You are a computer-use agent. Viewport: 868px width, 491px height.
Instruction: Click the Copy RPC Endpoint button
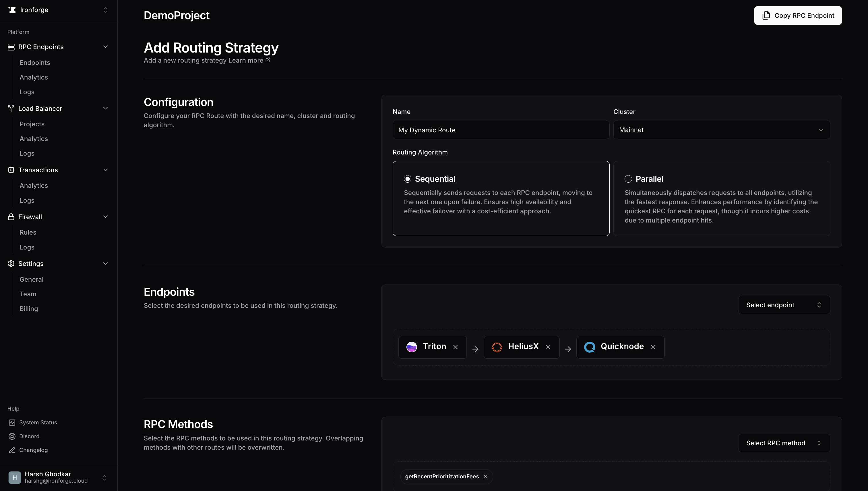tap(798, 16)
